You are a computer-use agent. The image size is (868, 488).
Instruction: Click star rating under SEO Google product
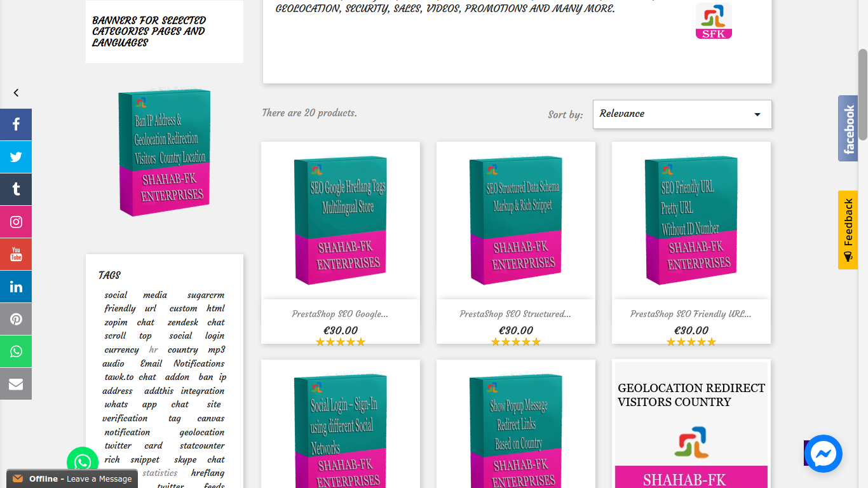pos(341,342)
